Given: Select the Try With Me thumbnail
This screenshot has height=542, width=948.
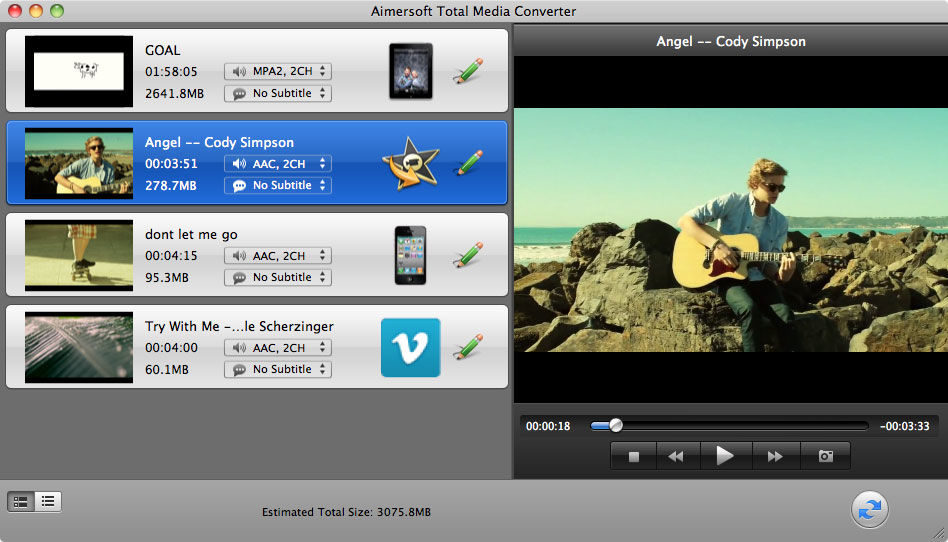Looking at the screenshot, I should (x=79, y=347).
